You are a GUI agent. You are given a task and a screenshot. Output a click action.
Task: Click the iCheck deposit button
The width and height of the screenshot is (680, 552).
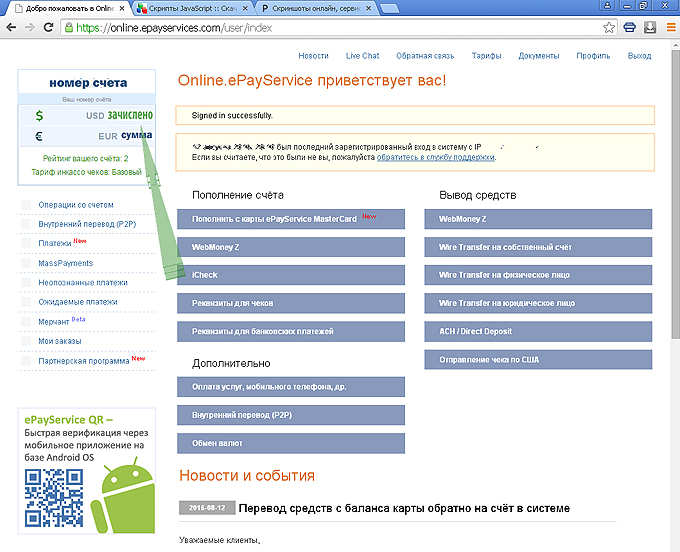(291, 275)
